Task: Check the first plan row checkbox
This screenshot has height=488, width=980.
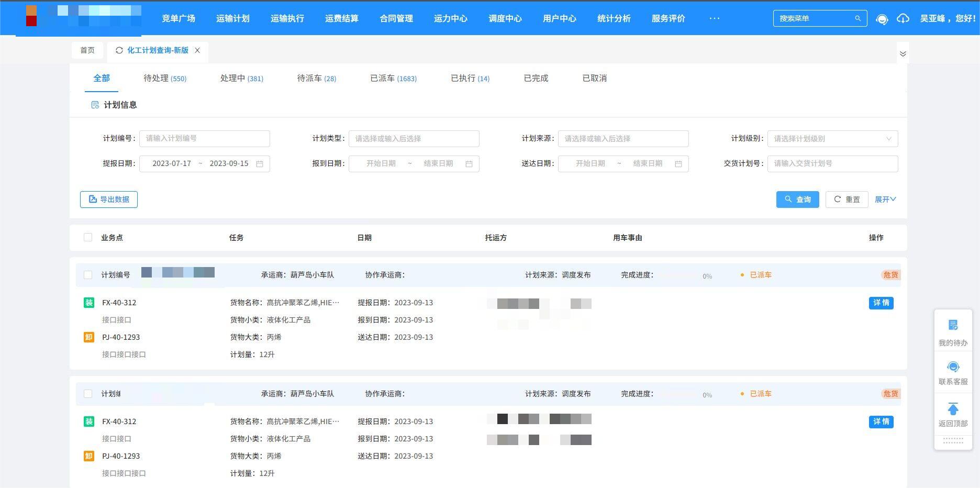Action: coord(88,275)
